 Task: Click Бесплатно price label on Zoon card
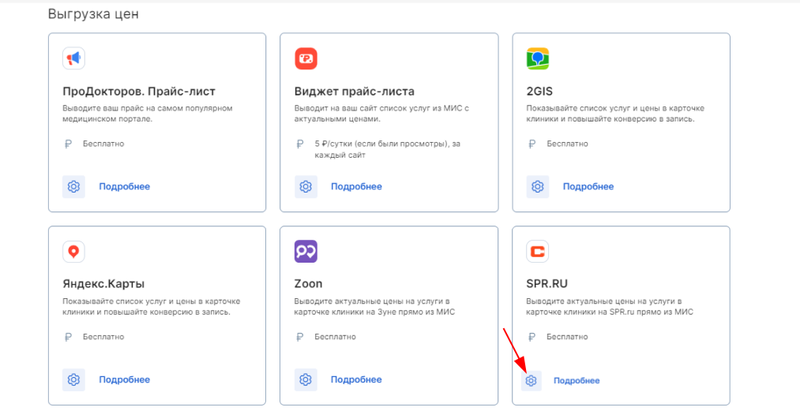point(335,337)
